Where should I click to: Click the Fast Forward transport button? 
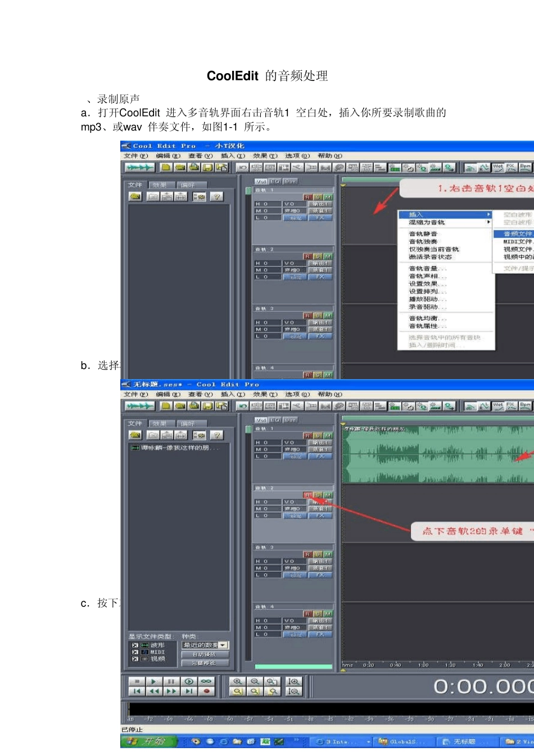(x=171, y=691)
